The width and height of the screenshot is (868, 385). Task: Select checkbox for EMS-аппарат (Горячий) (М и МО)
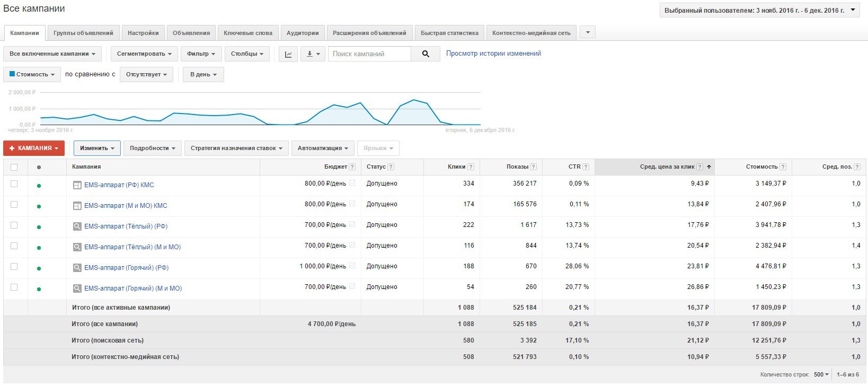[x=14, y=287]
